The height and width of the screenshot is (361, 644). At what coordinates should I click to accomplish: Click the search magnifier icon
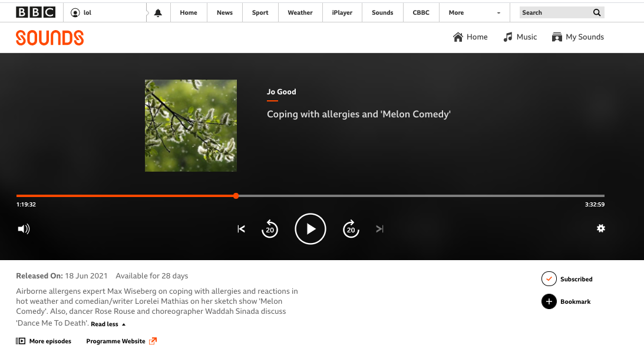tap(597, 12)
